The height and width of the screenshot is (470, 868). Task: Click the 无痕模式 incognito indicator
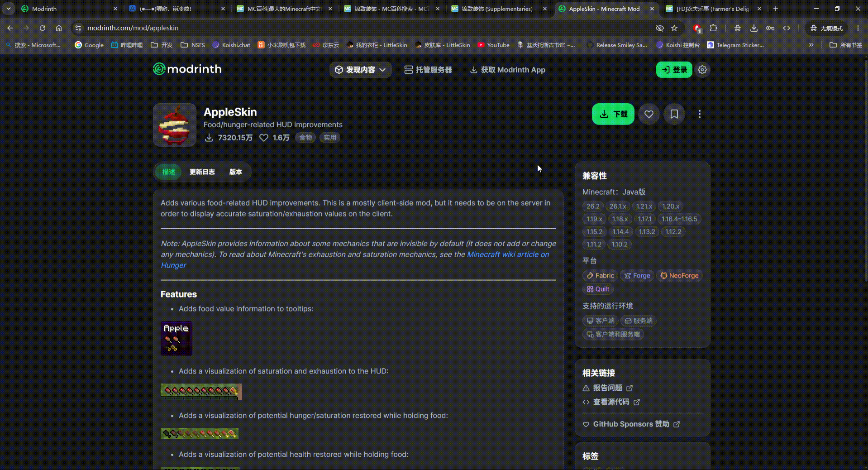[826, 28]
